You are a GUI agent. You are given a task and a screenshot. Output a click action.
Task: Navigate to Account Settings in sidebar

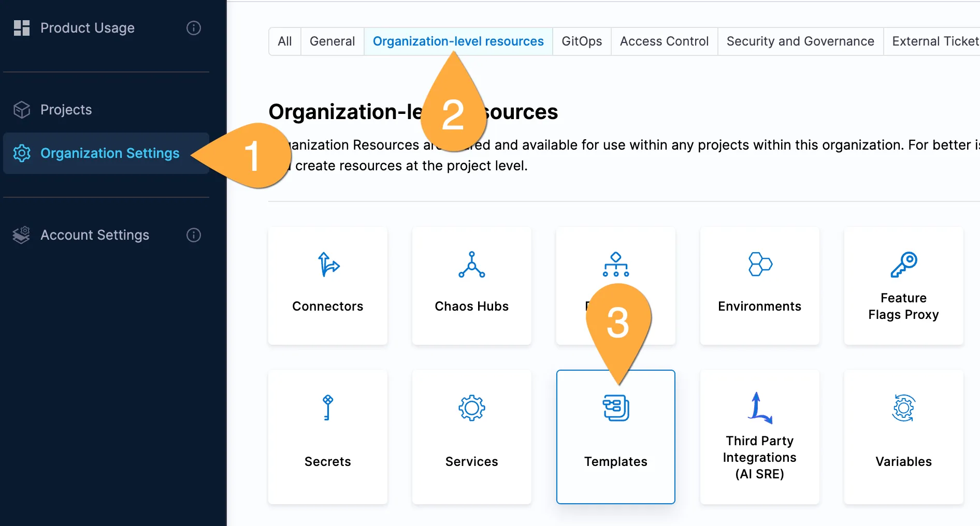click(x=94, y=235)
